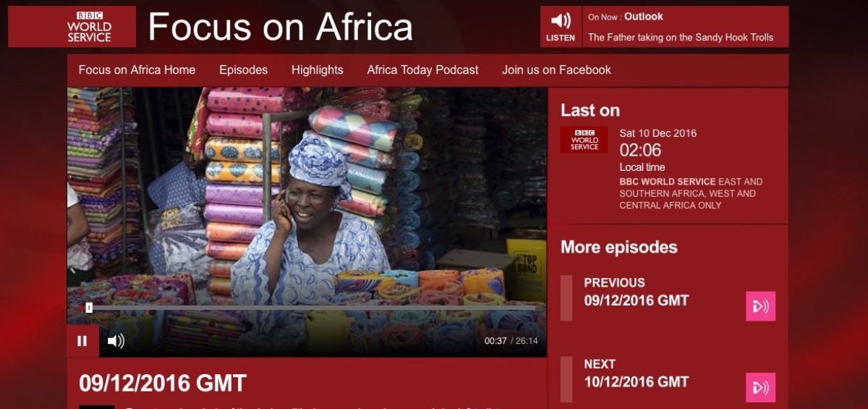The height and width of the screenshot is (409, 868).
Task: Open the Africa Today Podcast link
Action: tap(422, 70)
